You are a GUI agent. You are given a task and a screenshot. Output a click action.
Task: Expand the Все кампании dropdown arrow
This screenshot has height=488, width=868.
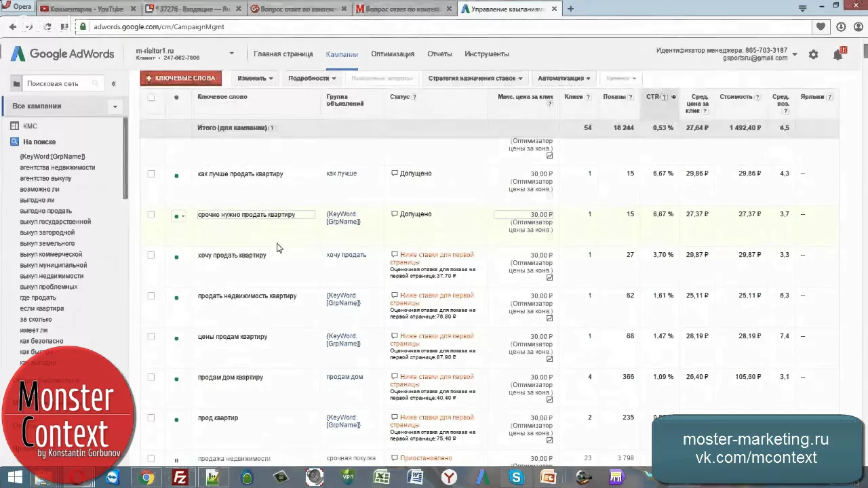[x=115, y=106]
